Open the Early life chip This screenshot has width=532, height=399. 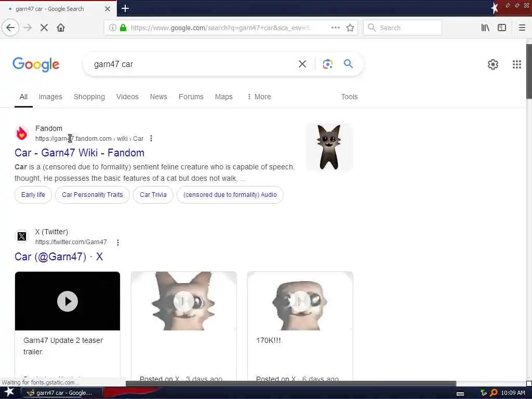[x=33, y=195]
